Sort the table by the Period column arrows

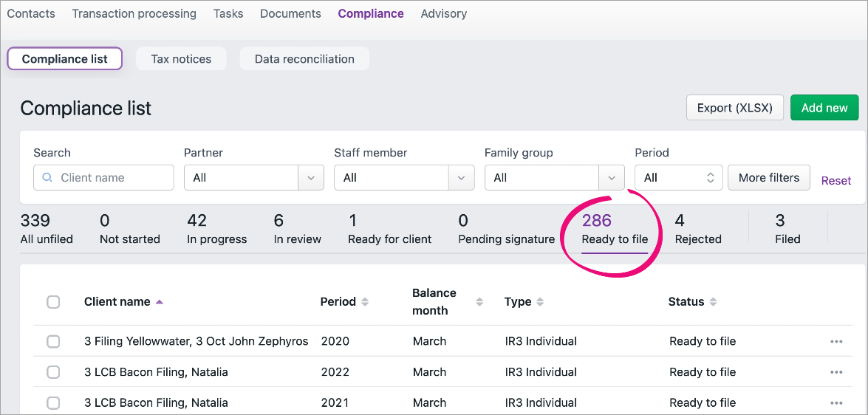click(x=365, y=302)
